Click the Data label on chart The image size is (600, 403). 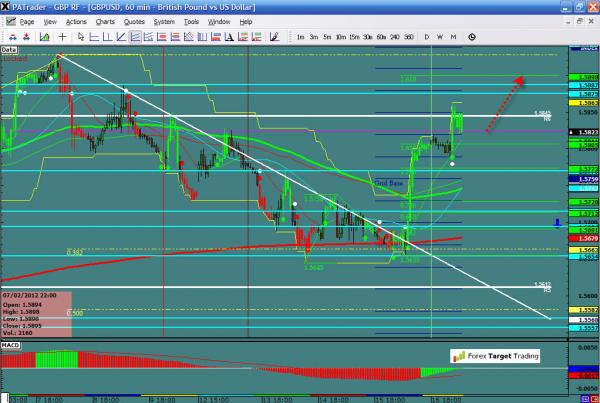tap(10, 48)
